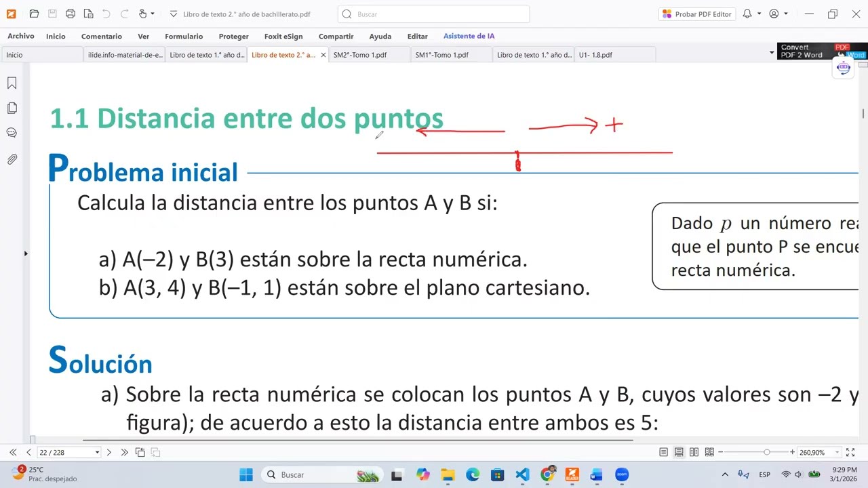Switch to the Inicio ribbon tab
The image size is (868, 488).
(56, 36)
